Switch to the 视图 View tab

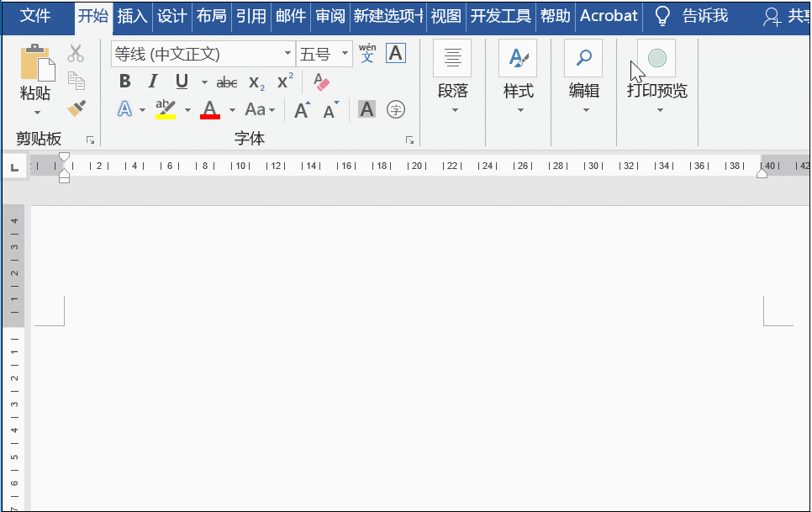pyautogui.click(x=446, y=16)
